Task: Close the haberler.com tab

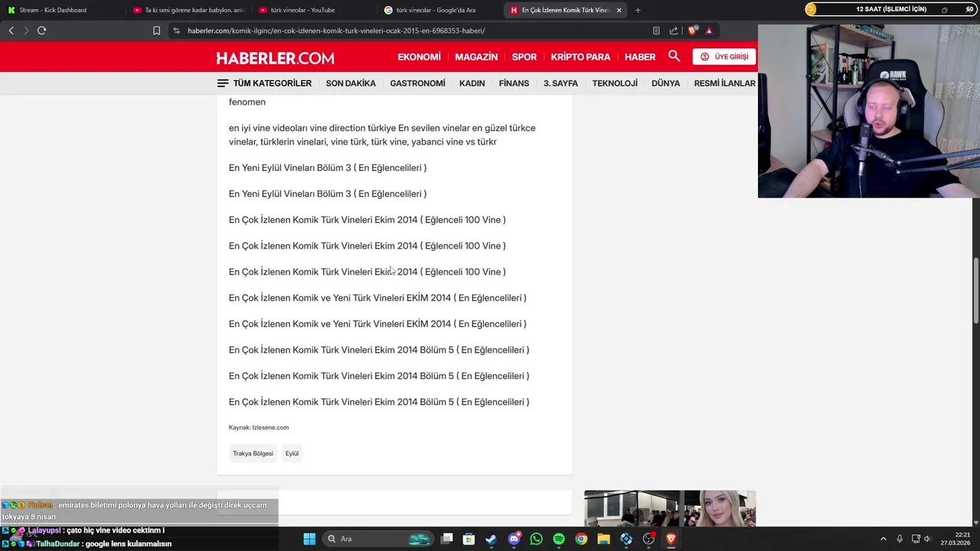Action: point(619,10)
